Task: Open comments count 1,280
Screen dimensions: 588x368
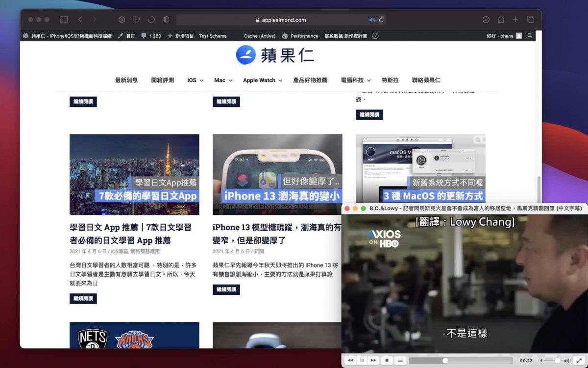Action: point(151,36)
